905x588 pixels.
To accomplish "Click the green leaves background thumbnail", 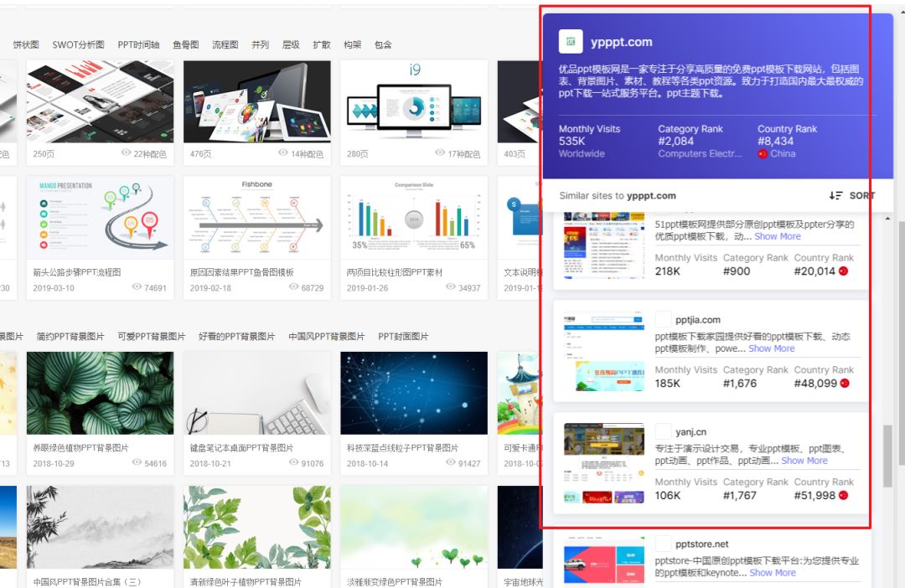I will (100, 393).
